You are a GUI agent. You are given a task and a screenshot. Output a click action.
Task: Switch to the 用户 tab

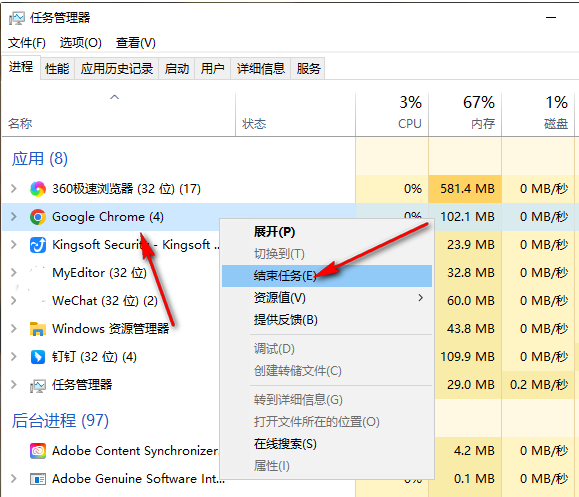[x=213, y=69]
